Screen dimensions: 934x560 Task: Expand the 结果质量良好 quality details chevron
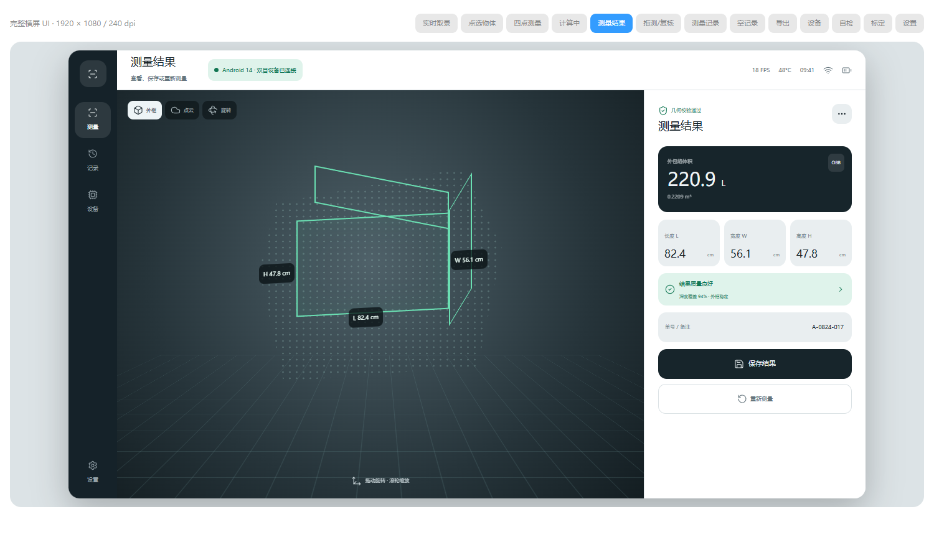click(x=841, y=289)
